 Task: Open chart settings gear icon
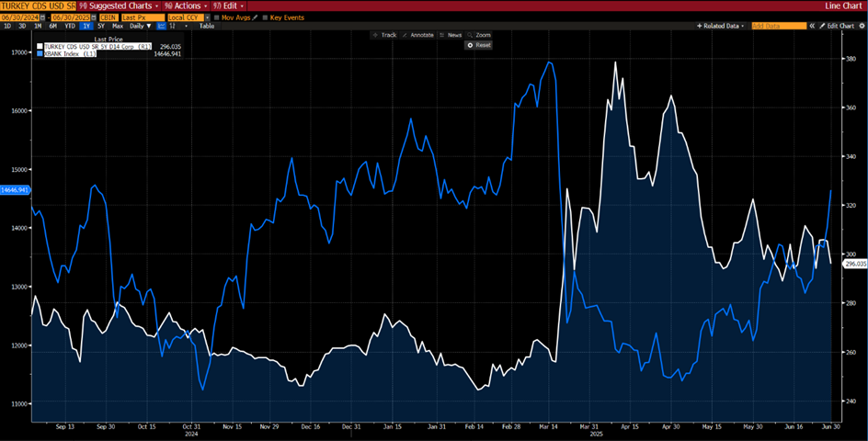pyautogui.click(x=862, y=26)
